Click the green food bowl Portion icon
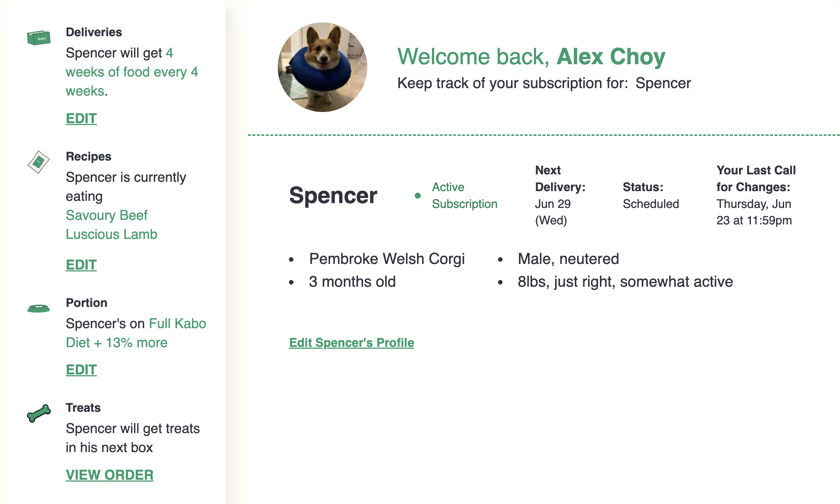 pos(38,308)
